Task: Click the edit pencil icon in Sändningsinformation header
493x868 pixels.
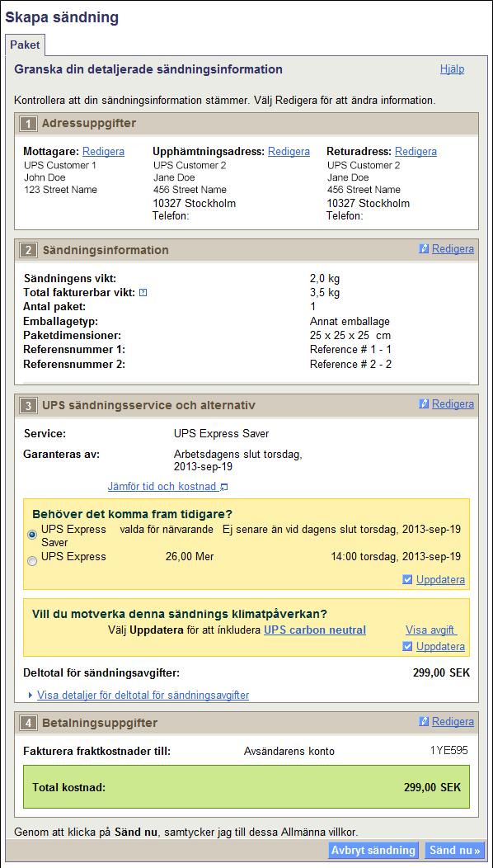Action: tap(424, 249)
